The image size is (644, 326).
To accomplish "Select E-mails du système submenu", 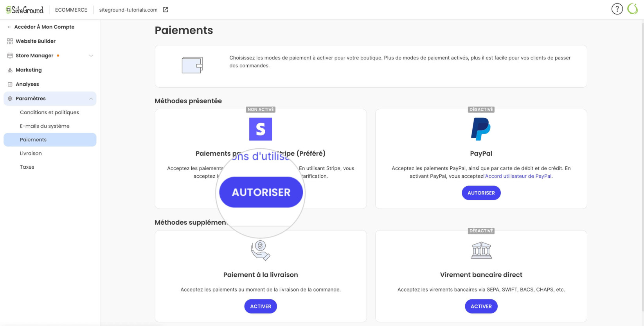I will (50, 126).
